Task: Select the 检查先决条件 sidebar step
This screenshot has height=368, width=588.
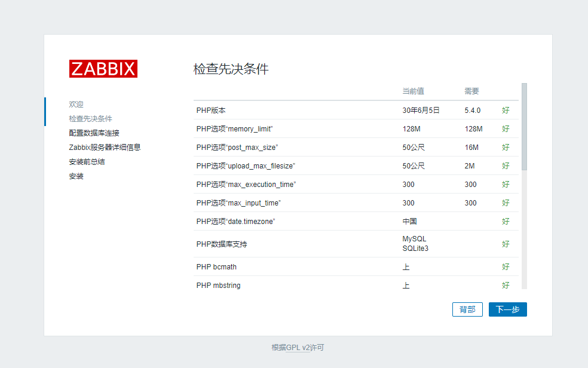Action: [90, 119]
